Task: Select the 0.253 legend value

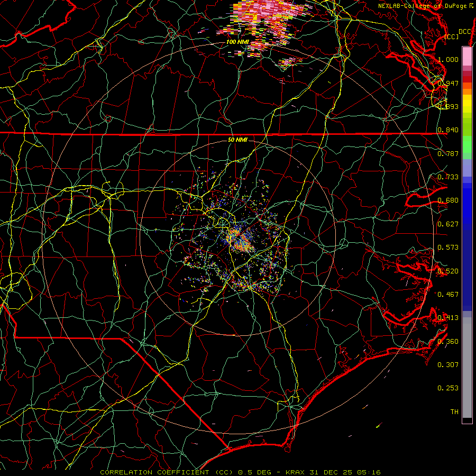Action: pos(448,388)
